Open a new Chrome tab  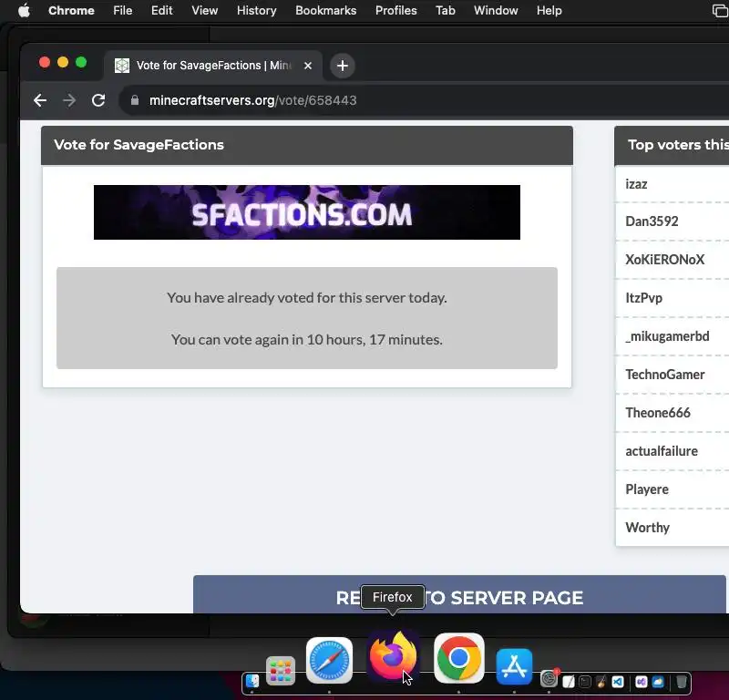point(343,66)
